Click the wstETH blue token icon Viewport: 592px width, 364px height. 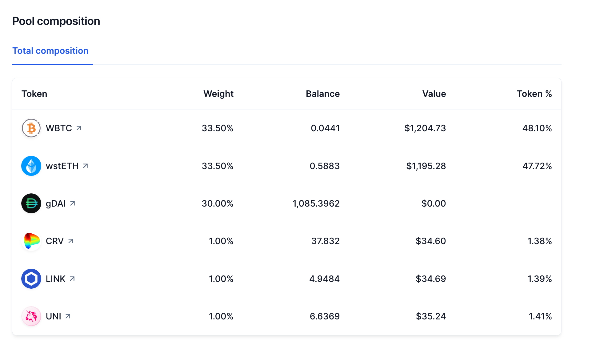pyautogui.click(x=31, y=166)
